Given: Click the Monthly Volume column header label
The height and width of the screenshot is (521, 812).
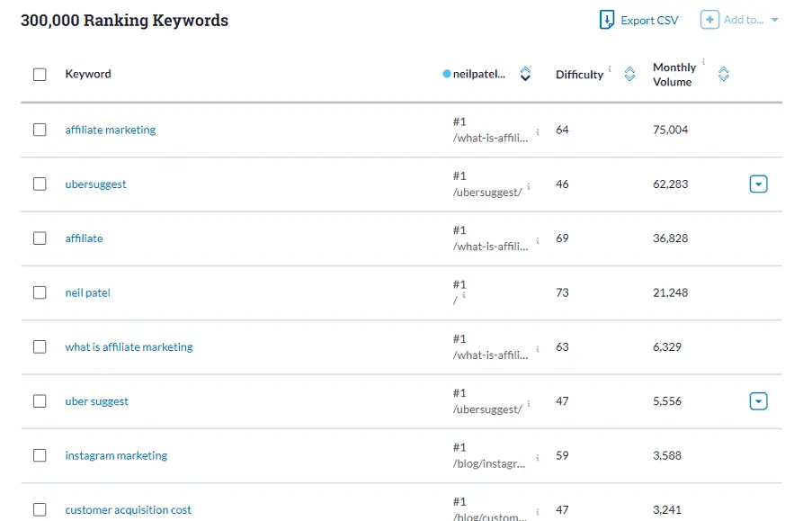Looking at the screenshot, I should point(674,75).
